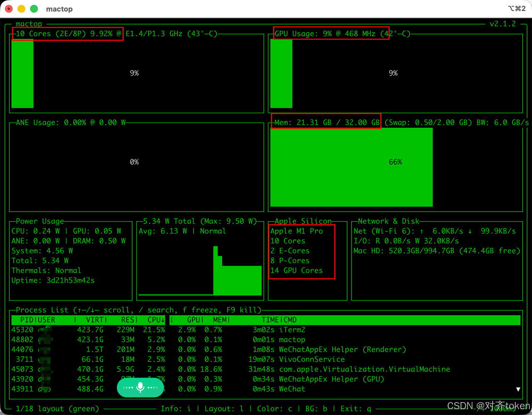Click the 'System: 4.56 W' line
The width and height of the screenshot is (532, 415).
point(42,251)
